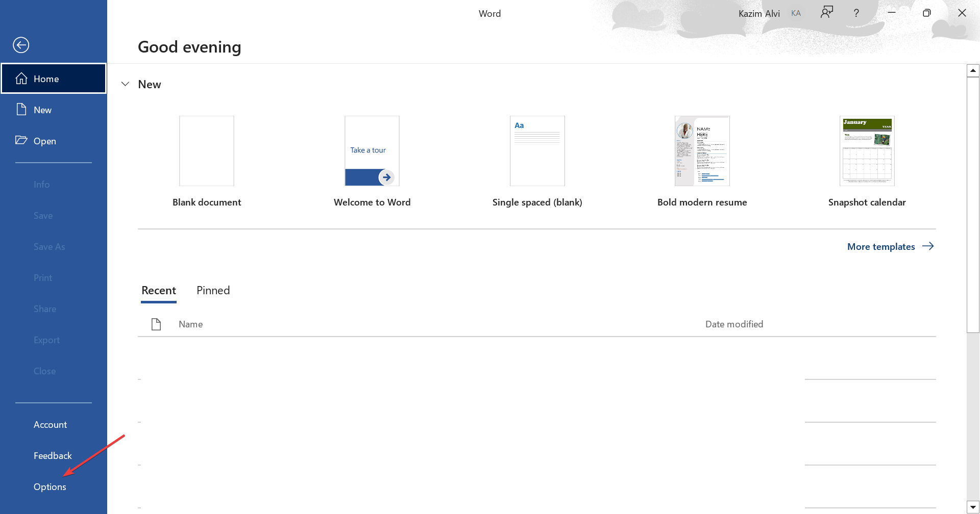Click the Kazim Alvi account name
This screenshot has height=514, width=980.
tap(759, 14)
